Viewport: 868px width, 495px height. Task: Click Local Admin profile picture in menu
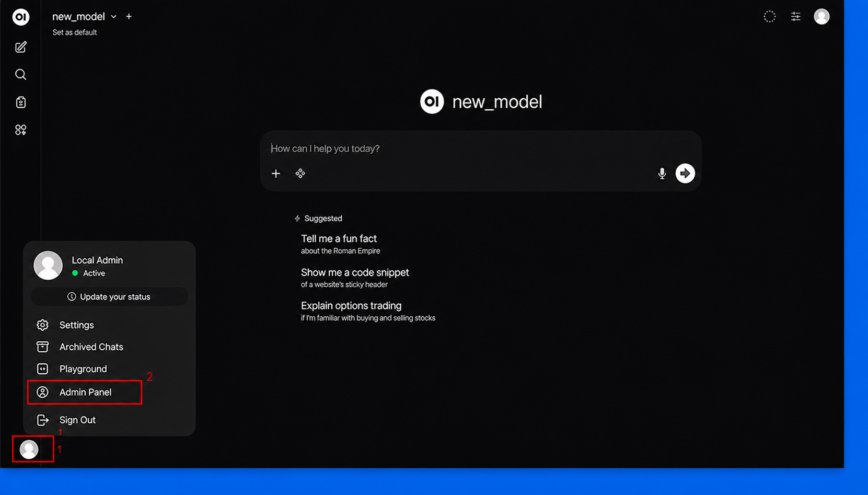pyautogui.click(x=48, y=266)
